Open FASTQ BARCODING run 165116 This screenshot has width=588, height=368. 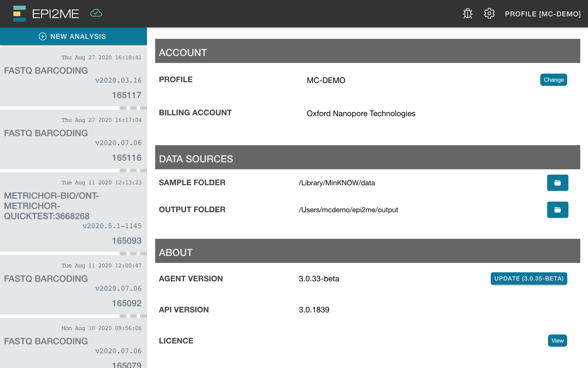[73, 139]
